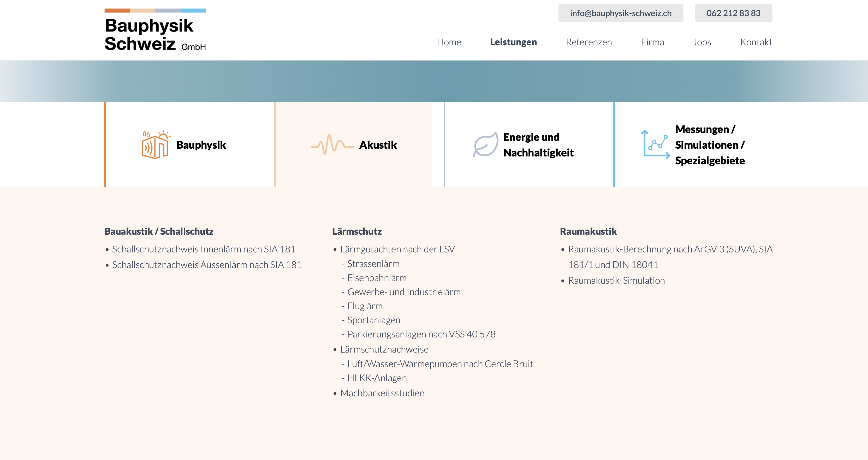Go to the Home page
868x460 pixels.
pos(449,42)
